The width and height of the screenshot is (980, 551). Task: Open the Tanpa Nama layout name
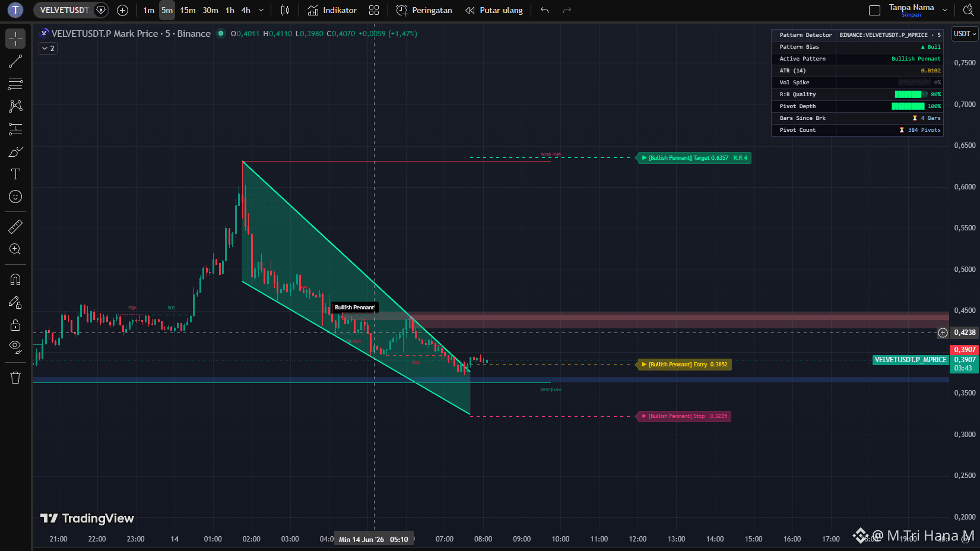(911, 7)
